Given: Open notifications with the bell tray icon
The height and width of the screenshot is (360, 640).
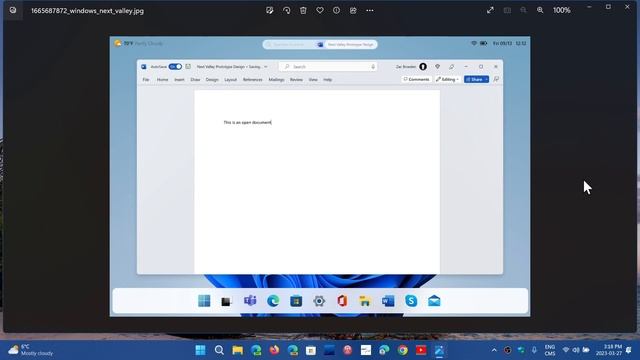Looking at the screenshot, I should coord(629,350).
